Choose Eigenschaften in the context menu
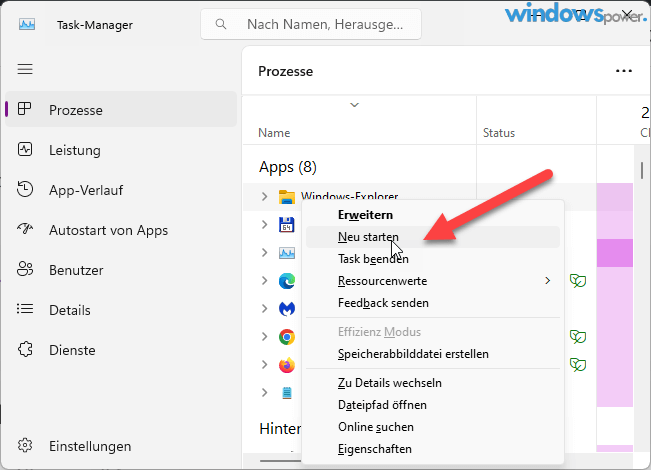 point(433,449)
